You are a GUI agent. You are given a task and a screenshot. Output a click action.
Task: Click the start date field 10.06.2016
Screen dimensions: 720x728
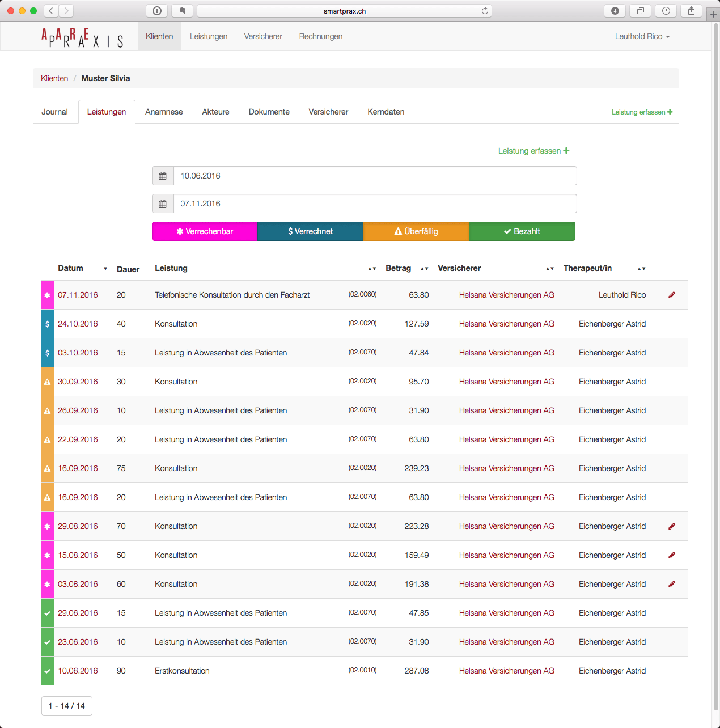point(375,176)
